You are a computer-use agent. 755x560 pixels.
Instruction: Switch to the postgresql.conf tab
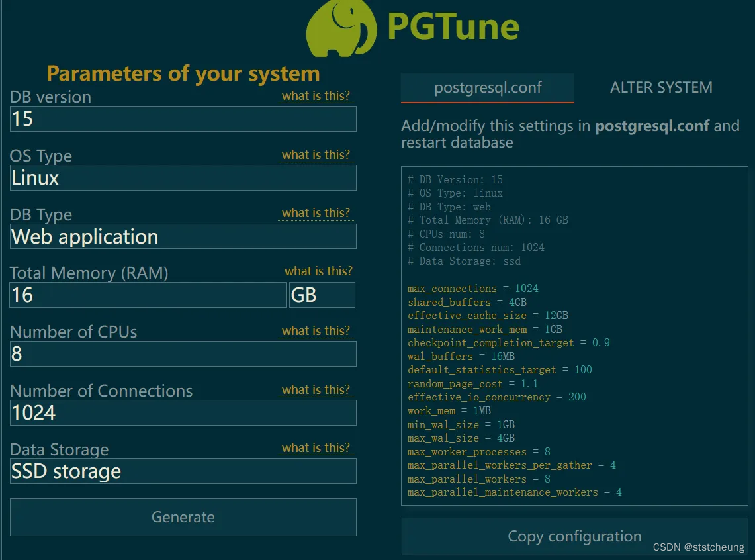487,87
